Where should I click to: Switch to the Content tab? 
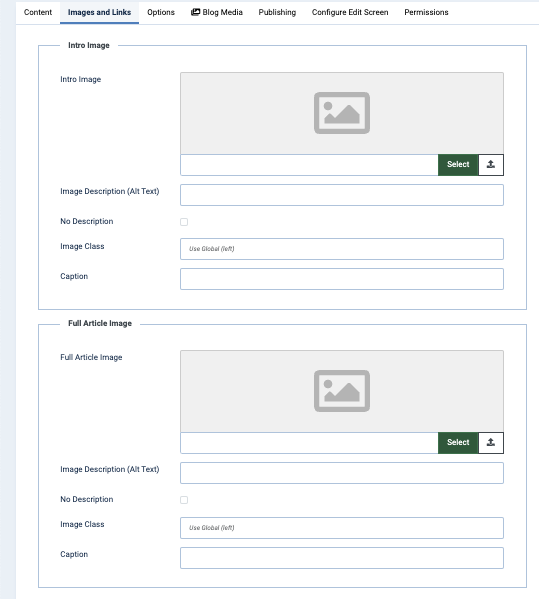pyautogui.click(x=38, y=12)
